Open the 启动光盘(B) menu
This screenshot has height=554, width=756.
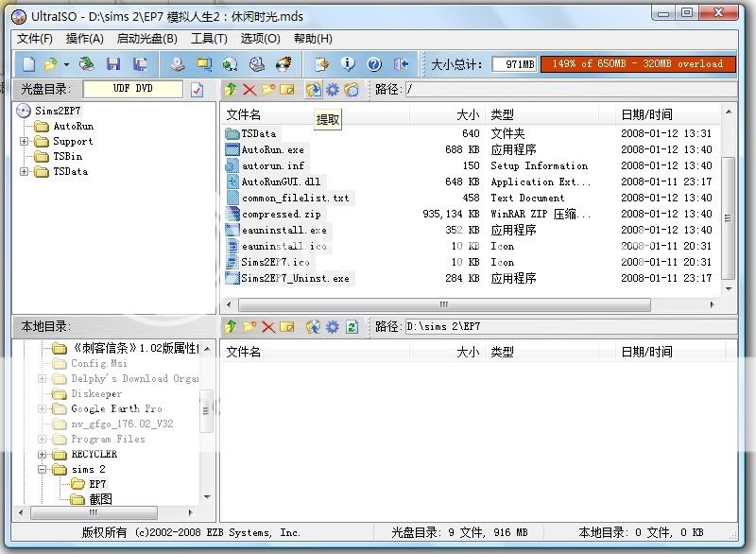146,39
